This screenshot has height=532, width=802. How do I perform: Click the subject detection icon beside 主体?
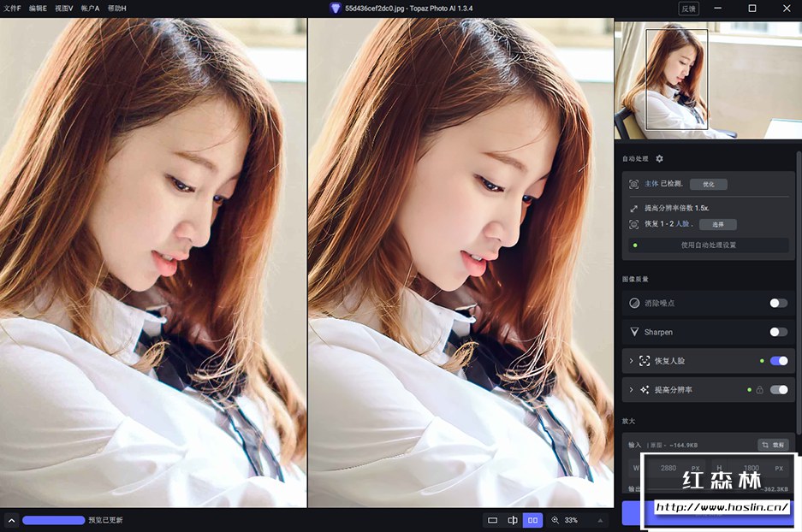tap(633, 184)
